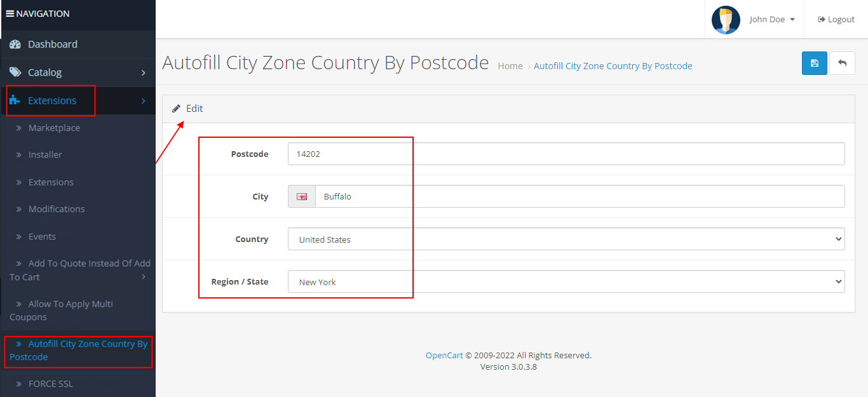This screenshot has width=868, height=397.
Task: Click the Catalog tag icon
Action: click(15, 72)
